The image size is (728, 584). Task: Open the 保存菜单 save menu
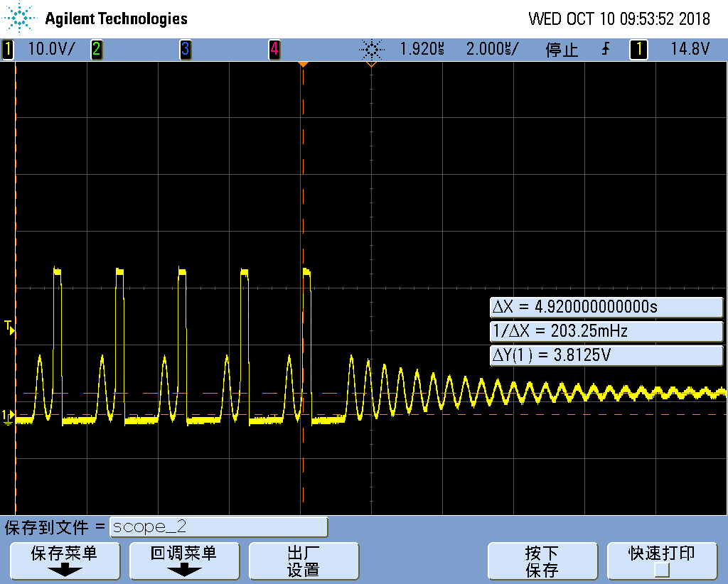[x=65, y=561]
